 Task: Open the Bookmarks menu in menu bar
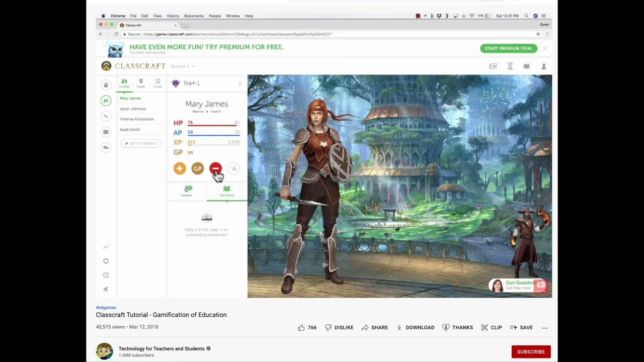[194, 16]
